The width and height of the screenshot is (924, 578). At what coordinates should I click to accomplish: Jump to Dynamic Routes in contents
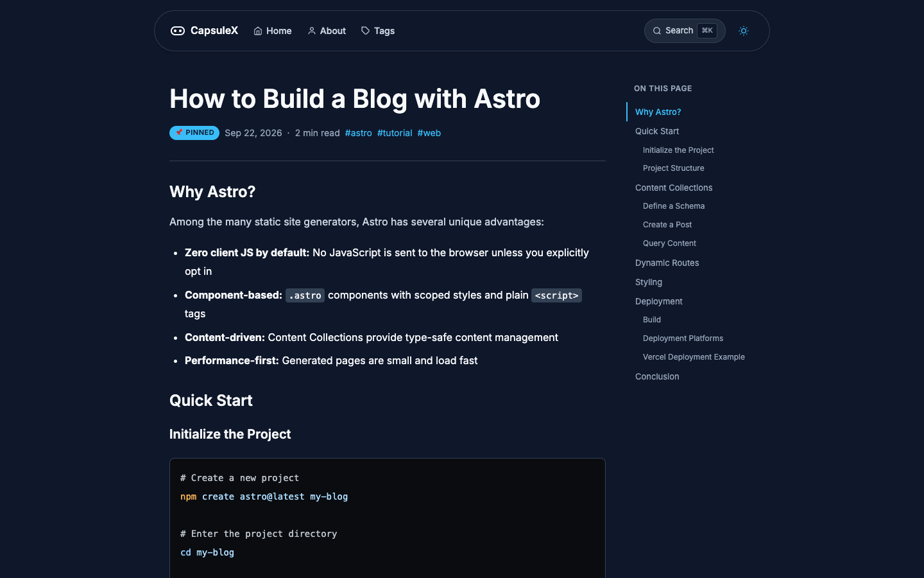point(667,263)
